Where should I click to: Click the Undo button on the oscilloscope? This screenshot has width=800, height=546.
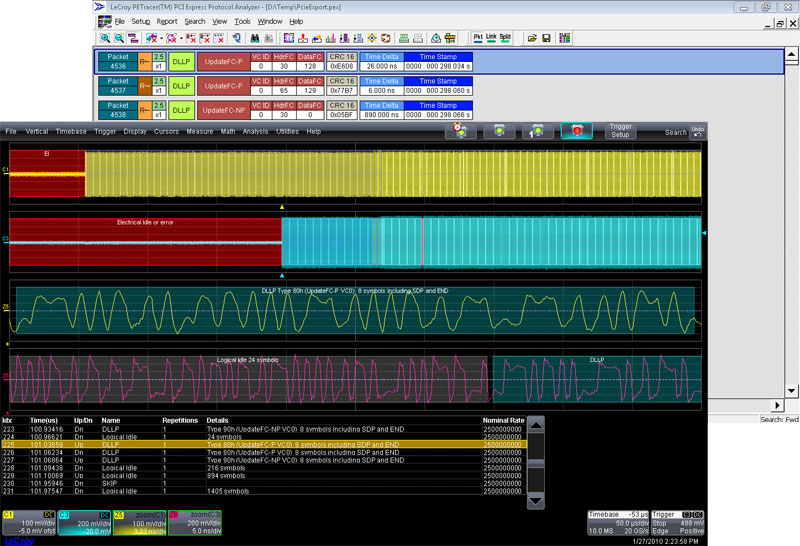pos(697,132)
